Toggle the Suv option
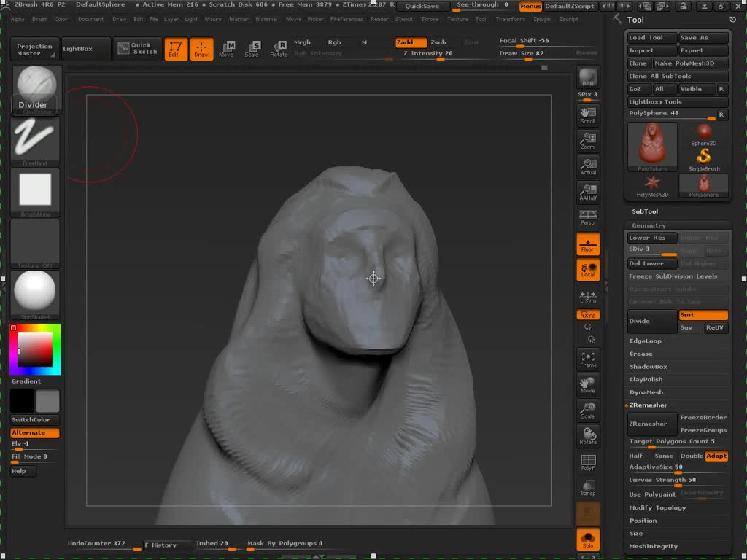The image size is (747, 560). (x=690, y=327)
